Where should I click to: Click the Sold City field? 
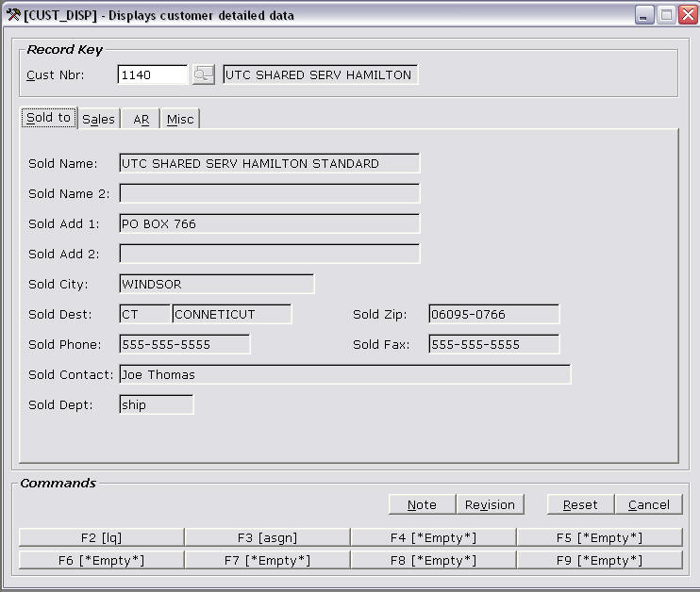tap(216, 285)
